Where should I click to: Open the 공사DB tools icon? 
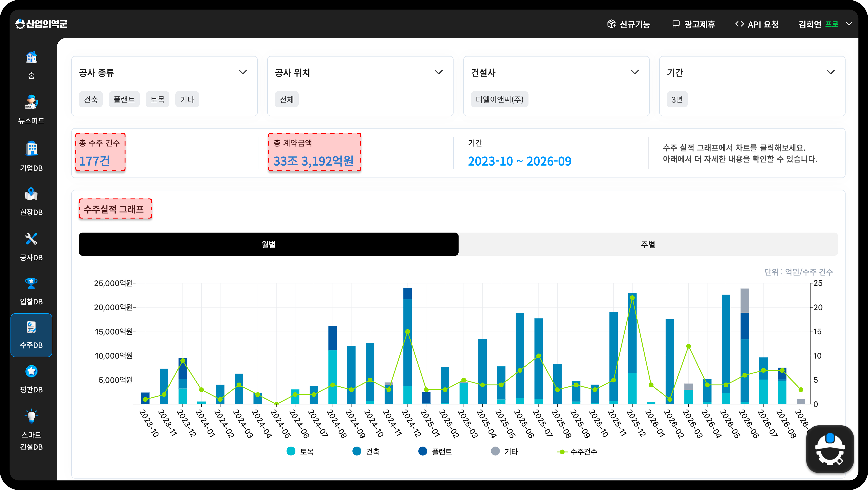tap(31, 239)
